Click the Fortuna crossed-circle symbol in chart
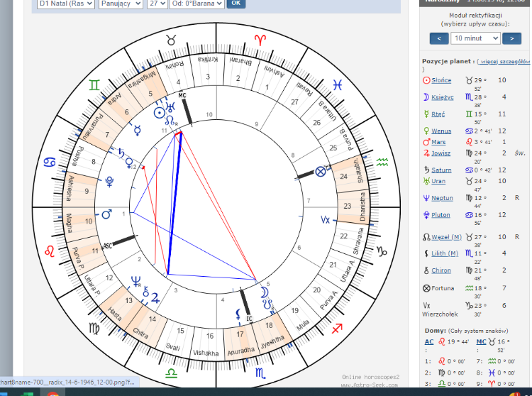The height and width of the screenshot is (396, 532). pos(320,171)
